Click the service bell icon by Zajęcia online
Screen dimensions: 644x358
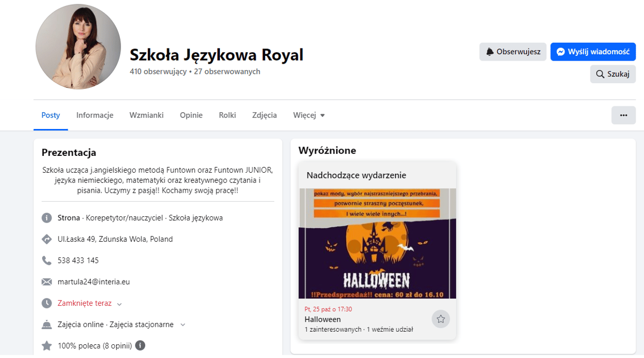(47, 324)
